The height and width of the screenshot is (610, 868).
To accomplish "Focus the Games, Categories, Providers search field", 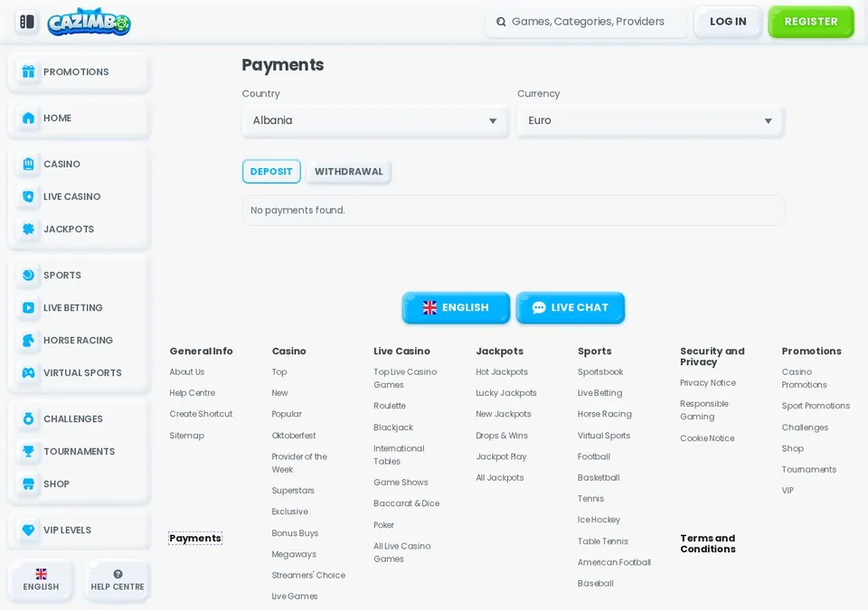I will point(587,22).
